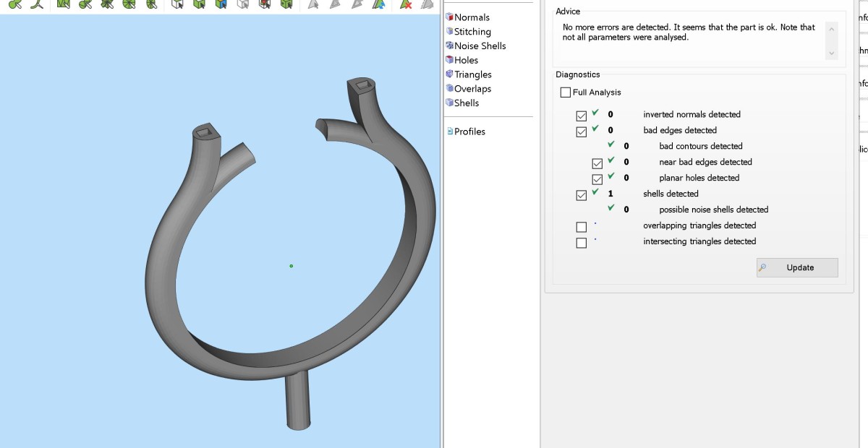Click the blue-topped cube marking tool icon
Image resolution: width=868 pixels, height=448 pixels.
(221, 4)
